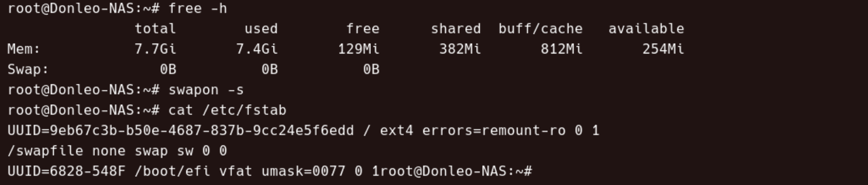Click the '/boot/efi' mount path

172,171
